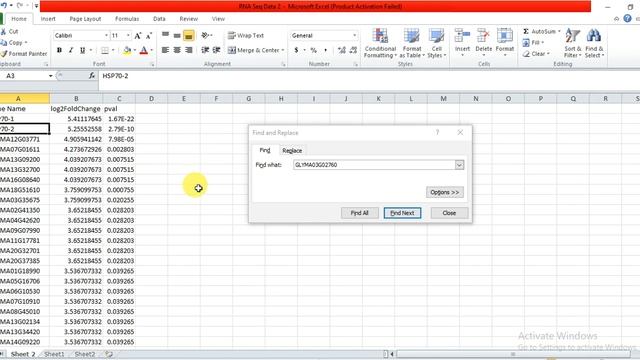Open Cell Styles gallery

[436, 43]
